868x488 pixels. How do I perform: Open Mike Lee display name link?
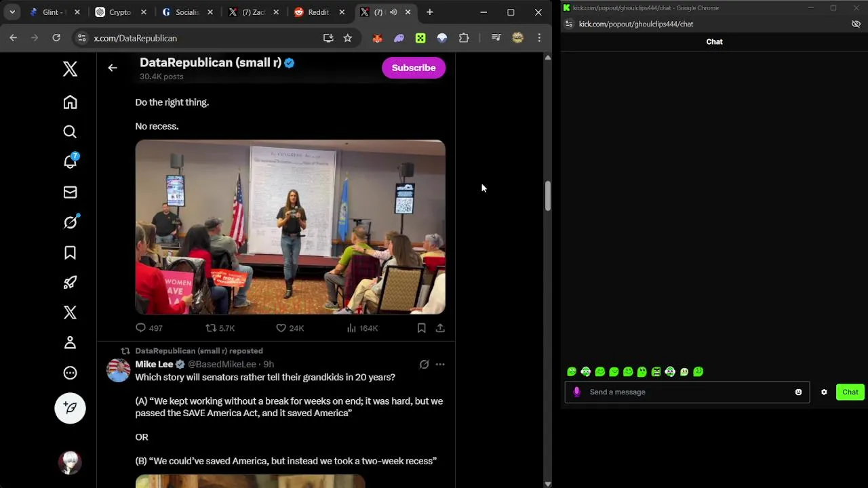click(x=154, y=364)
